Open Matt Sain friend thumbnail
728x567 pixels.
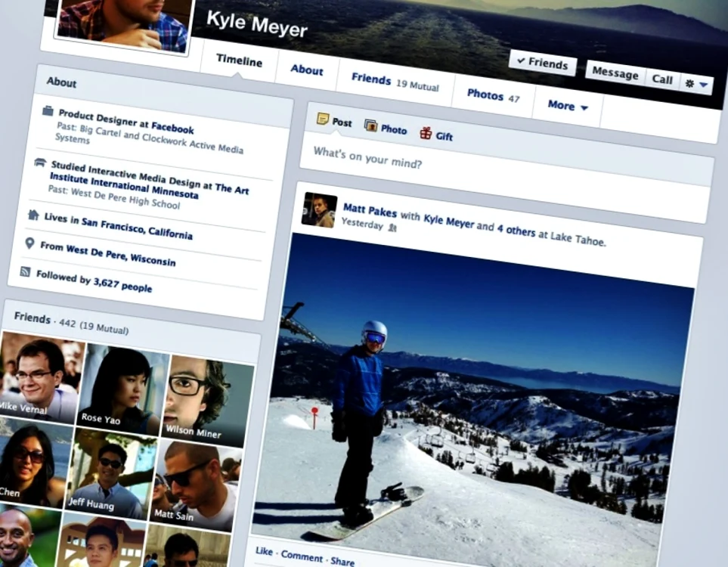pos(195,485)
